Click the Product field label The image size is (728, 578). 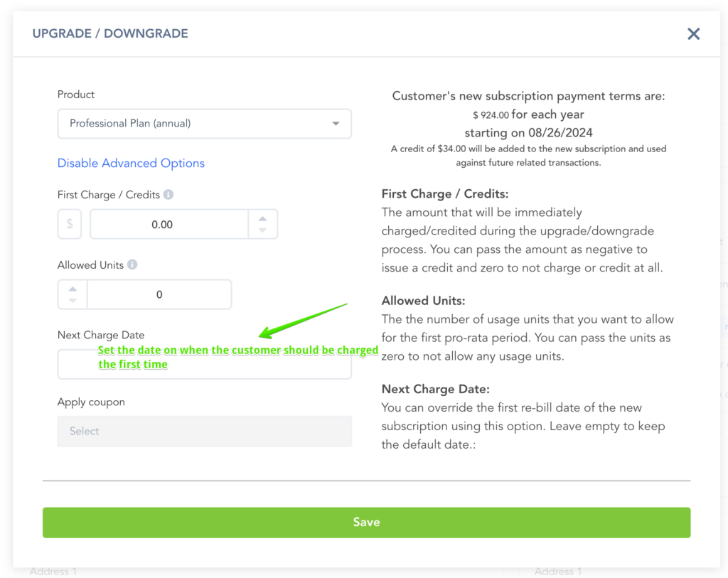tap(76, 95)
